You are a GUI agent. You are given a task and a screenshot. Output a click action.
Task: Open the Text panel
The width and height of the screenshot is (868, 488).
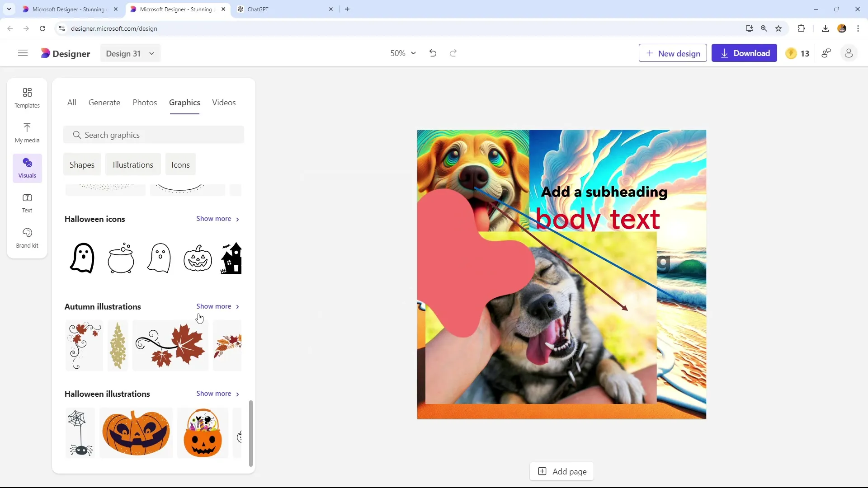point(27,202)
